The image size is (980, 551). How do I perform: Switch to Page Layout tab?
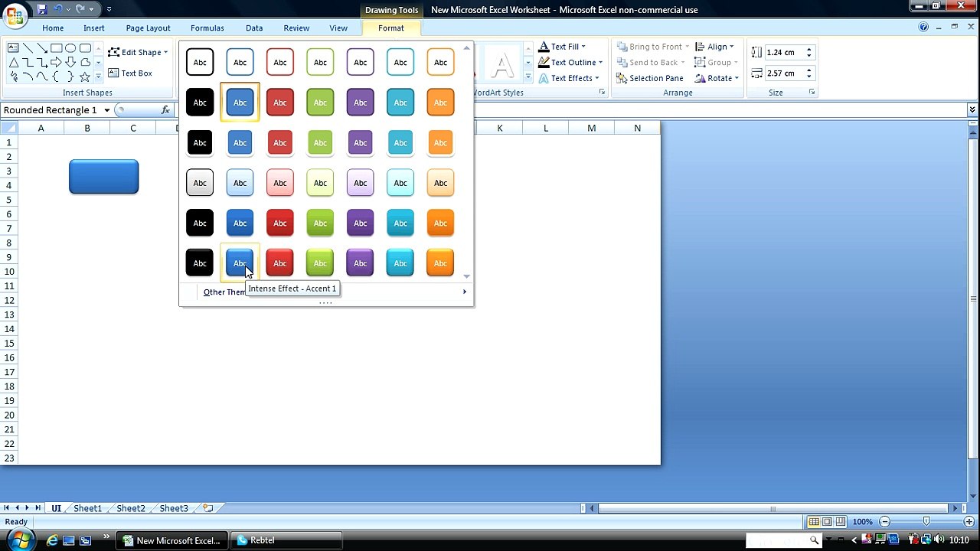click(148, 28)
